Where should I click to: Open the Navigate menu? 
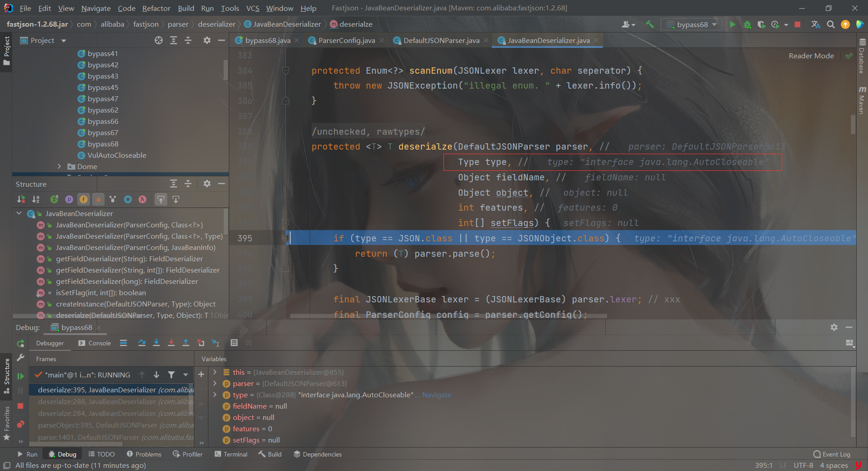[x=96, y=8]
